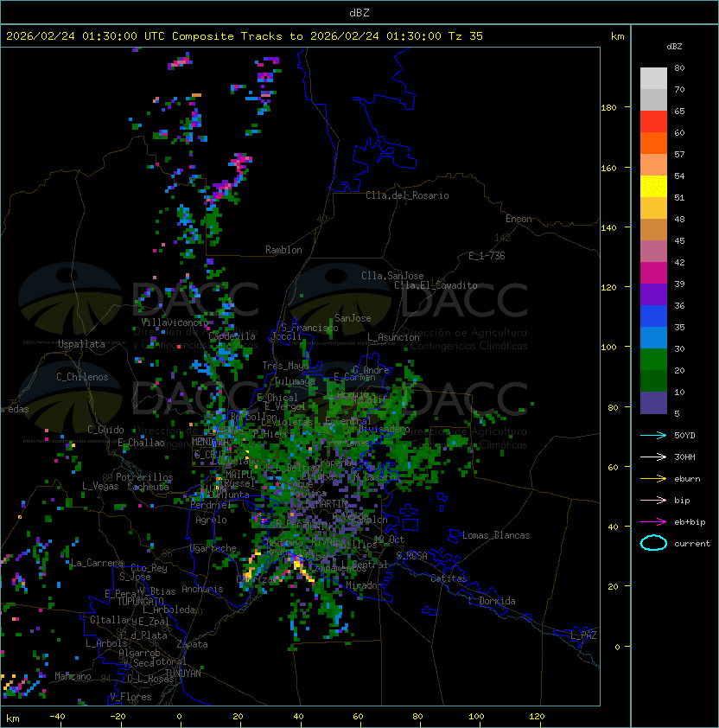This screenshot has height=728, width=719.
Task: Click the L_Dormida map label
Action: pyautogui.click(x=492, y=601)
